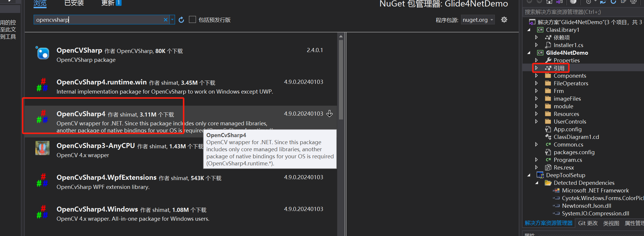This screenshot has height=236, width=644.
Task: Expand the 依赖项 node
Action: click(536, 37)
